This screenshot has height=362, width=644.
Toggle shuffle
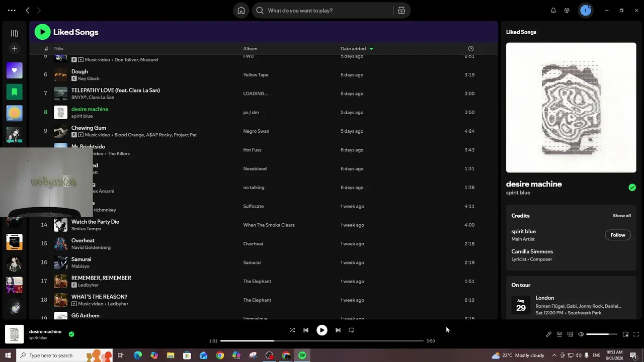point(292,330)
